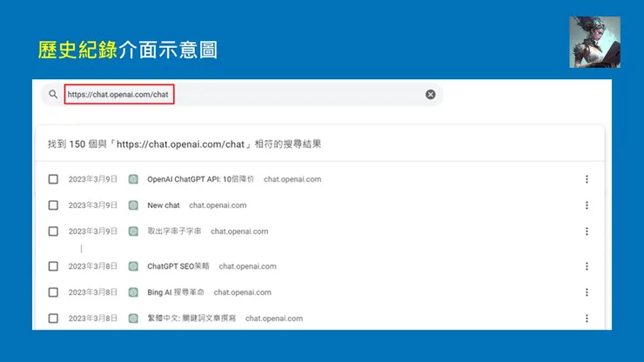Open more options for New chat entry

[x=587, y=205]
